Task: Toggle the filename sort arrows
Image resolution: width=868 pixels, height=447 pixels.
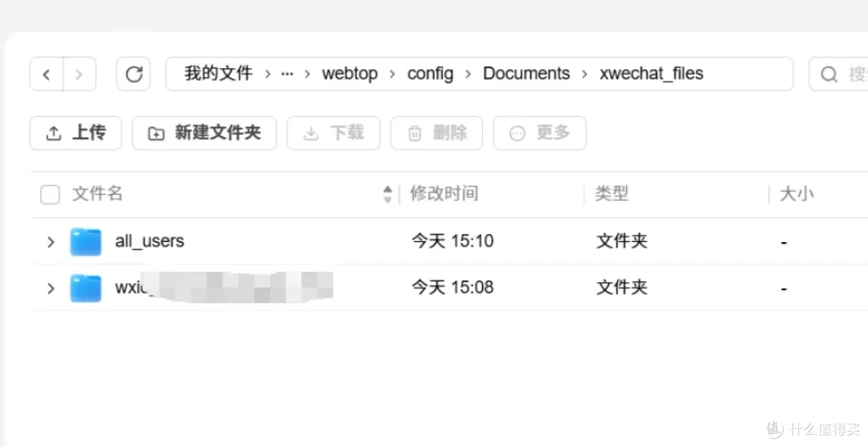Action: tap(387, 194)
